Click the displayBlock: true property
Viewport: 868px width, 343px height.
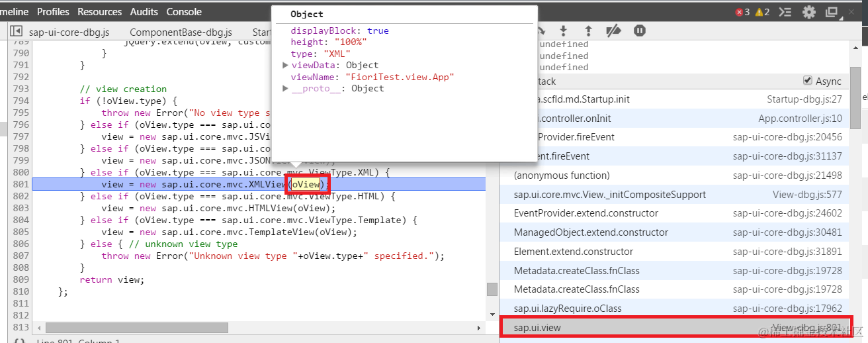(340, 30)
